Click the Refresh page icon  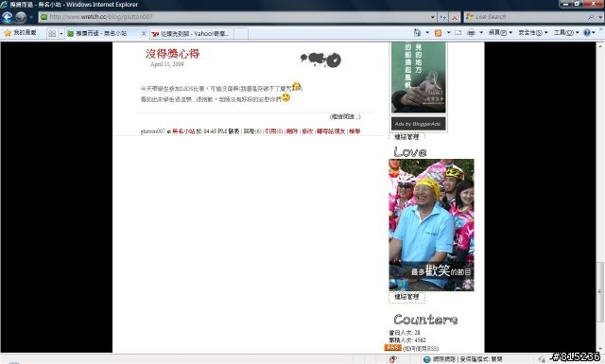click(443, 17)
